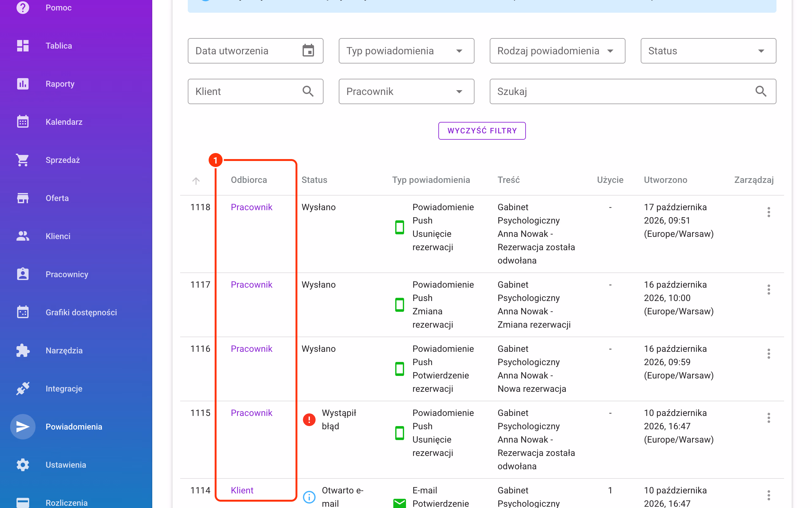
Task: Click the Status column header
Action: click(314, 180)
